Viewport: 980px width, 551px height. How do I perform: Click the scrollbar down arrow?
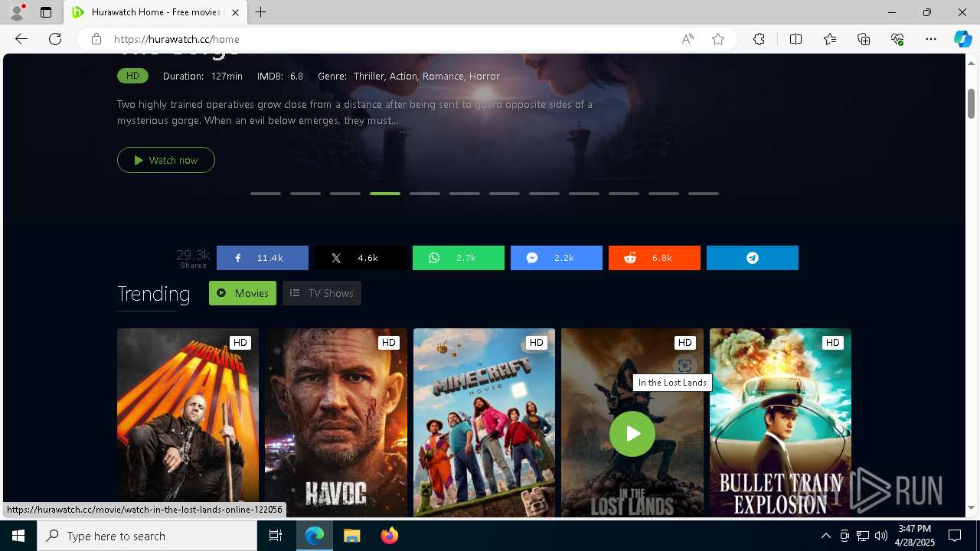coord(971,507)
